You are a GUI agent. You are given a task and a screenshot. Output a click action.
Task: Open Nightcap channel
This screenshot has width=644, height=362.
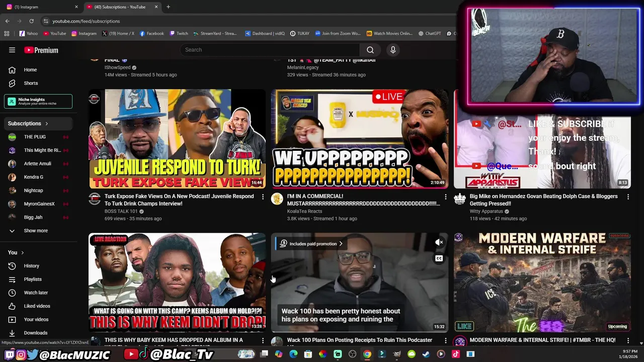coord(38,191)
